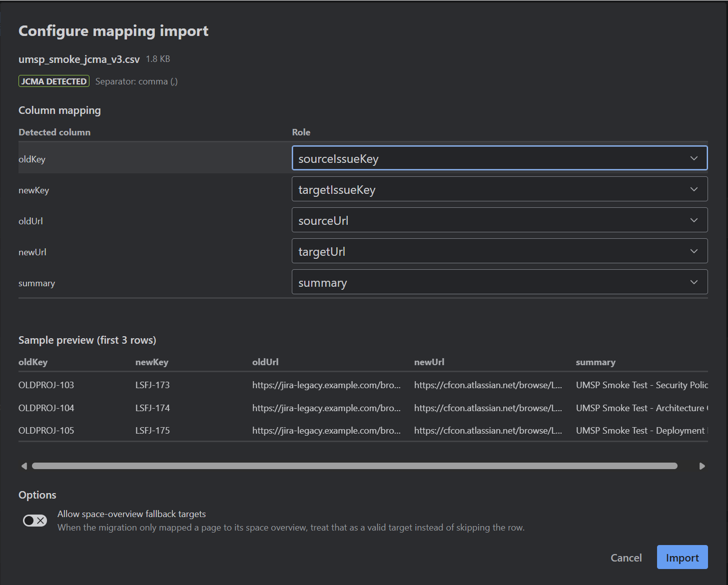Click the jira-legacy URL in OLDPROJ-105 row
Image resolution: width=728 pixels, height=585 pixels.
point(326,431)
